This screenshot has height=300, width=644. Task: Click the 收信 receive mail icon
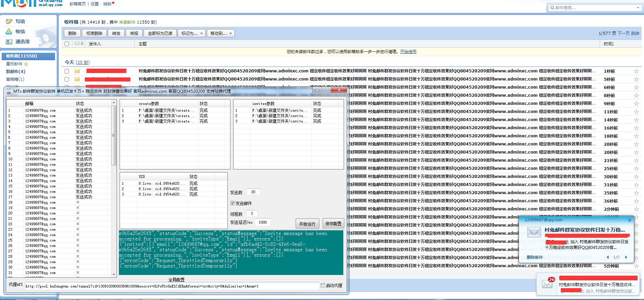click(9, 31)
